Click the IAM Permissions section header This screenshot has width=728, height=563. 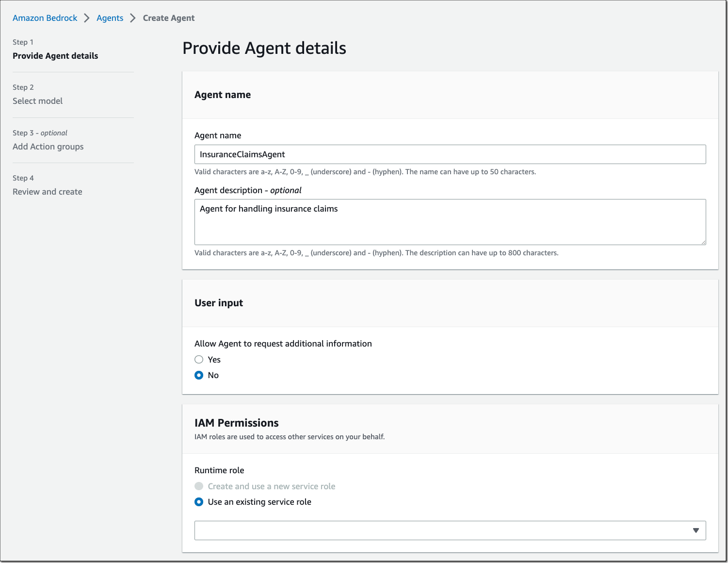tap(237, 423)
